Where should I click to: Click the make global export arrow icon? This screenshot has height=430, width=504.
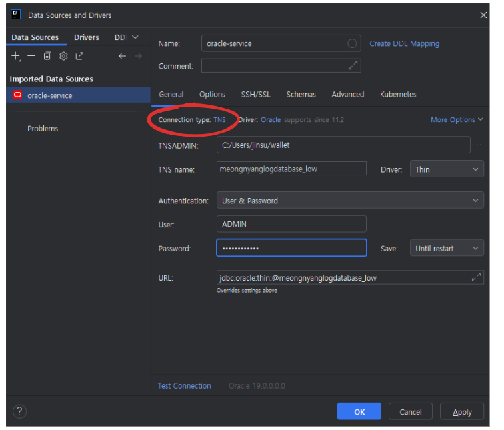(79, 56)
